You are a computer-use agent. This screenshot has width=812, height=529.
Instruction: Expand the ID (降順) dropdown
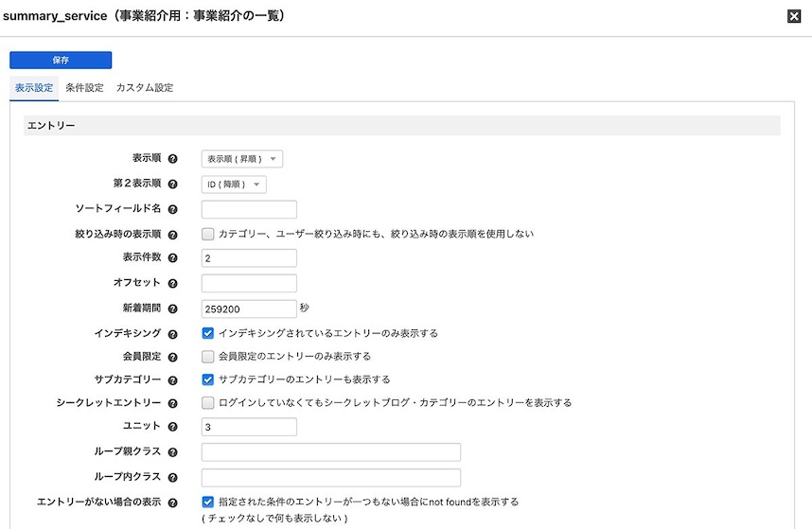click(x=234, y=185)
